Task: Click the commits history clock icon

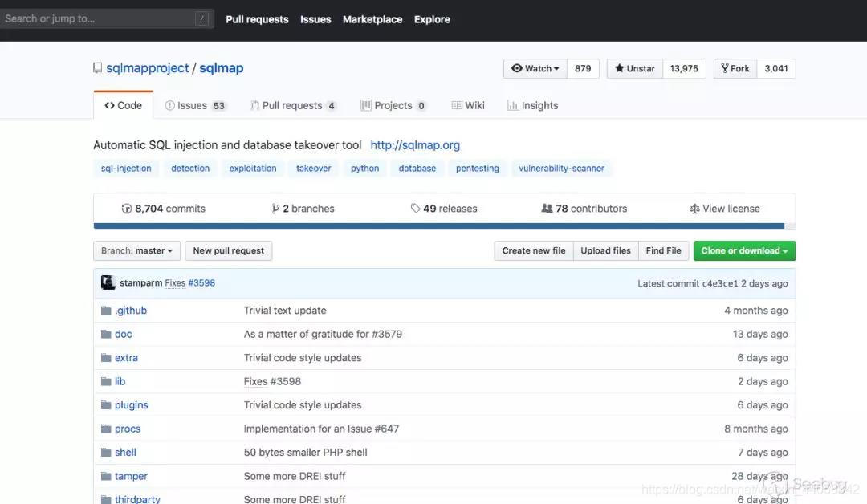Action: click(x=127, y=209)
